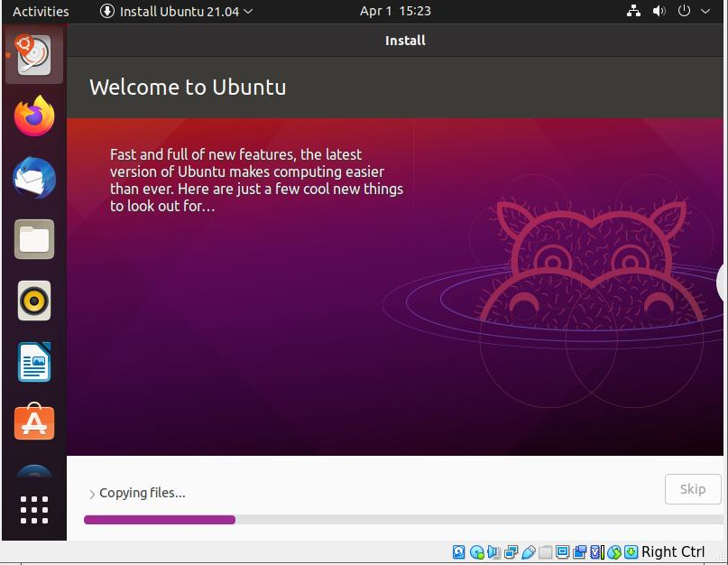The width and height of the screenshot is (728, 565).
Task: Click the network connection status icon
Action: point(633,12)
